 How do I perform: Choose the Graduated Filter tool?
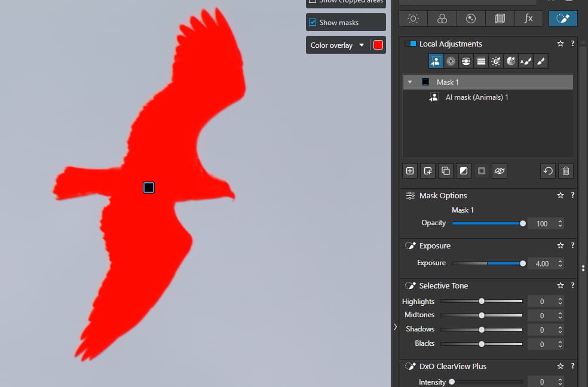[480, 61]
